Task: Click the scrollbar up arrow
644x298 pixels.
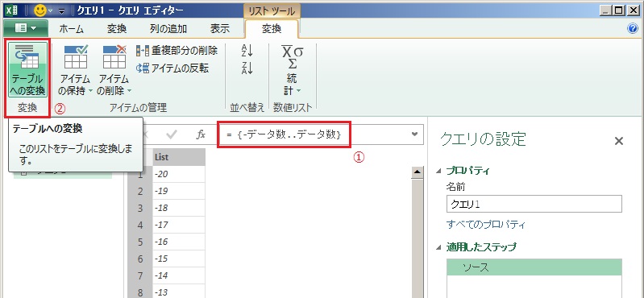Action: [x=418, y=172]
